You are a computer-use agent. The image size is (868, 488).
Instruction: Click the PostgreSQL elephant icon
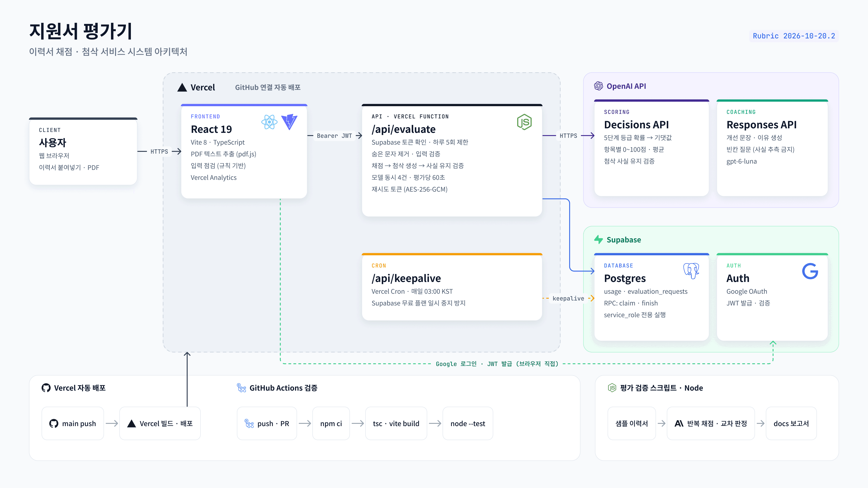[691, 271]
